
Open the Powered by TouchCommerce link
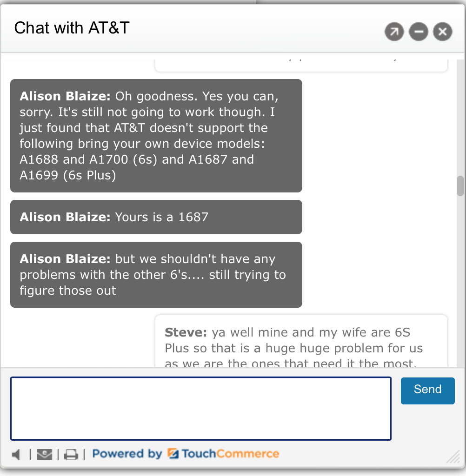[186, 454]
